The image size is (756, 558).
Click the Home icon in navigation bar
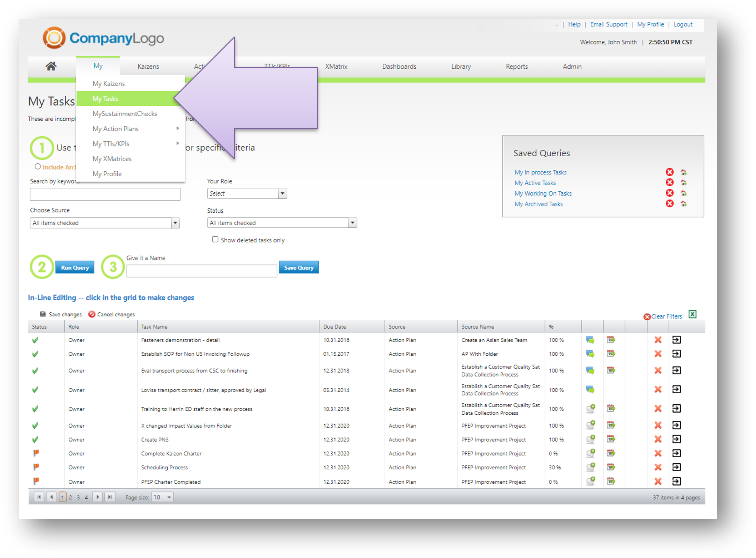pyautogui.click(x=51, y=66)
